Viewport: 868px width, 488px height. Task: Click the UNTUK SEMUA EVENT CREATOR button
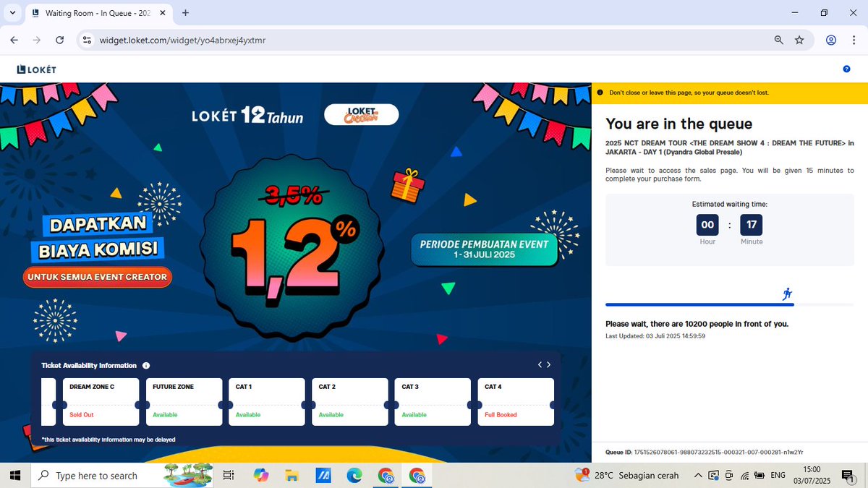click(98, 277)
